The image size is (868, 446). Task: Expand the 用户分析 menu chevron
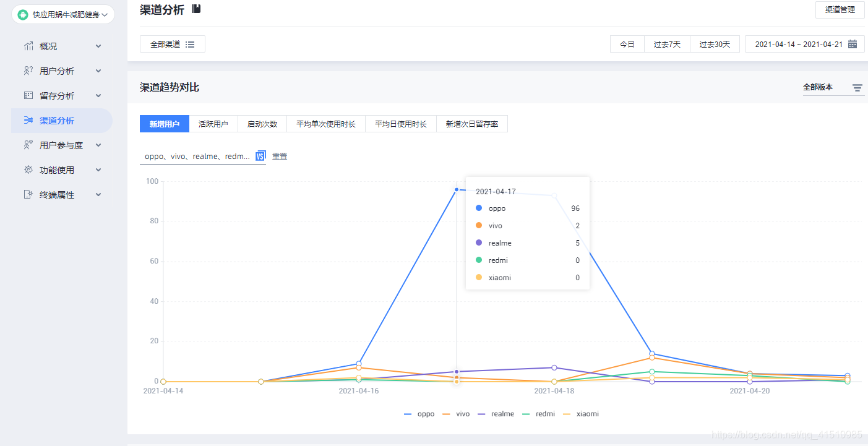coord(98,71)
